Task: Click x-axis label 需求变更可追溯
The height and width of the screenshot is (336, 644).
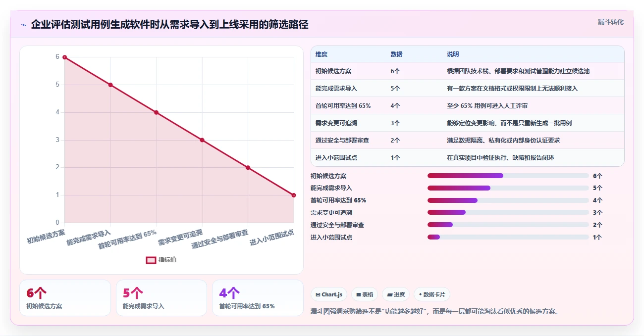Action: pos(181,238)
